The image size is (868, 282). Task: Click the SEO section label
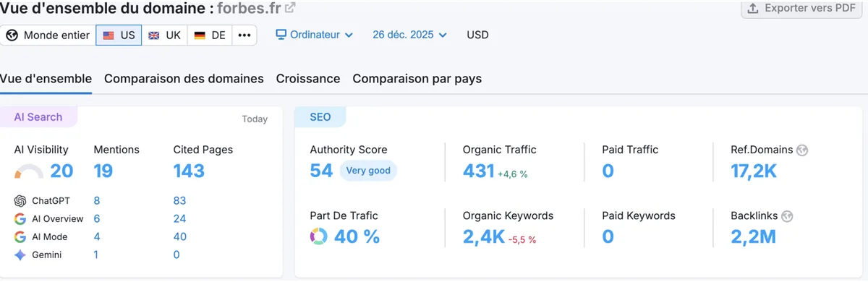point(320,117)
